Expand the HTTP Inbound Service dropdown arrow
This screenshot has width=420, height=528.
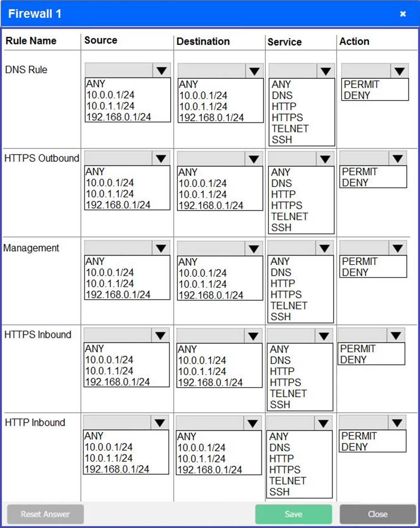(x=323, y=423)
